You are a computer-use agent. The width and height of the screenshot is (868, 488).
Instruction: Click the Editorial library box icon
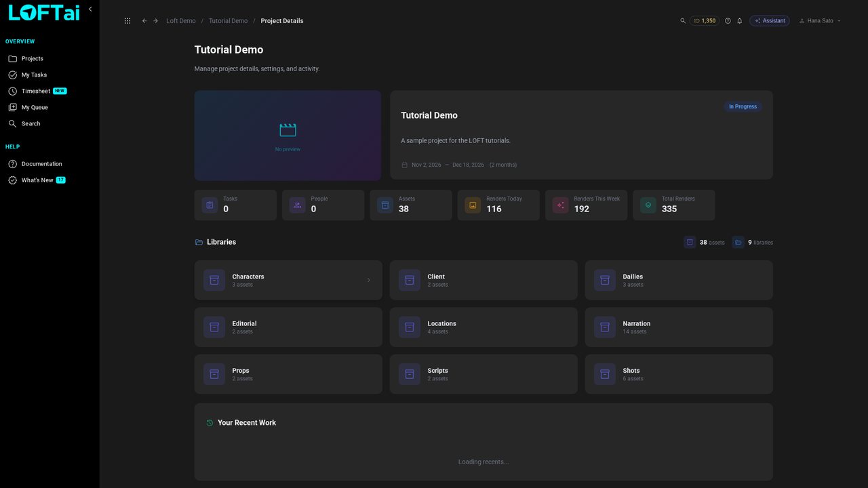[x=214, y=327]
